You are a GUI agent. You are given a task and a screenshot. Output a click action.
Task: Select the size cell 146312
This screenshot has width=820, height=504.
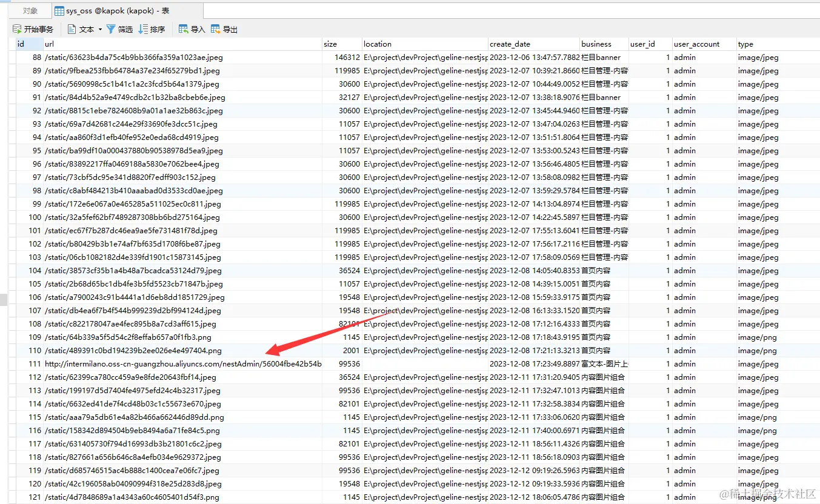[342, 58]
